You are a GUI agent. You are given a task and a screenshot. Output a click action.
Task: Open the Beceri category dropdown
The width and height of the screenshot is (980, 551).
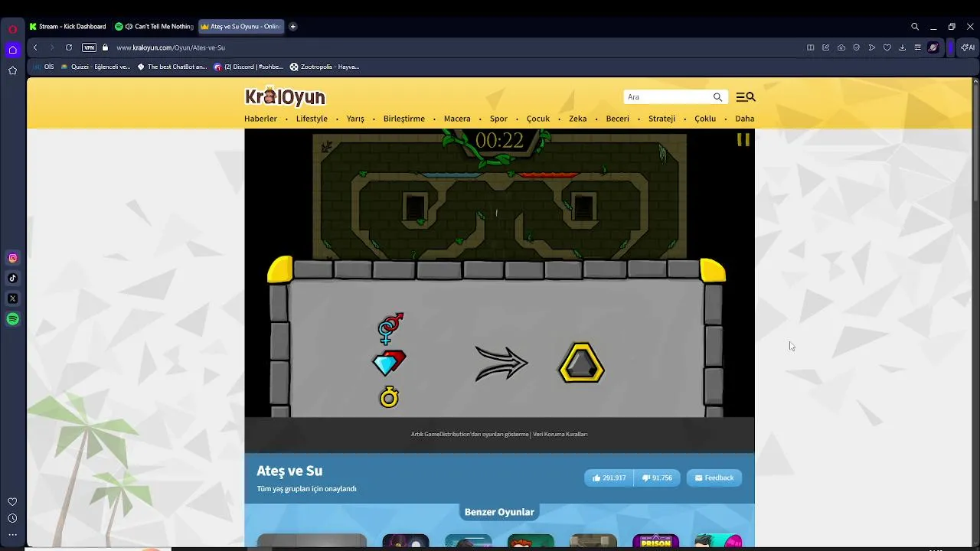tap(617, 119)
